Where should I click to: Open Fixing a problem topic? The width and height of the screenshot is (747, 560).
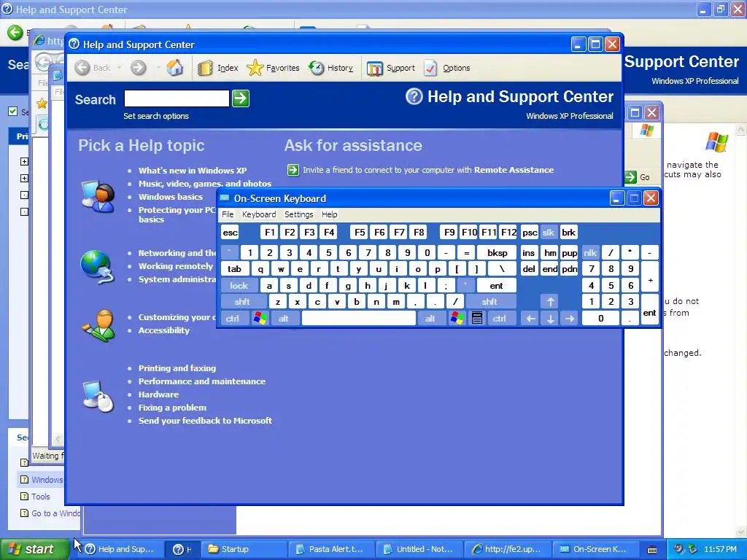point(172,408)
